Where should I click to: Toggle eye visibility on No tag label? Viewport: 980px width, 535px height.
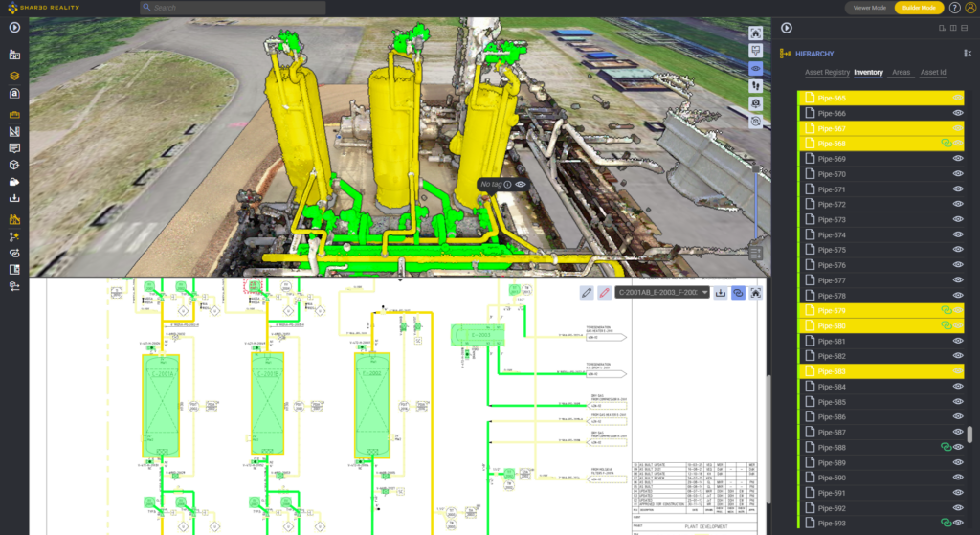(521, 185)
